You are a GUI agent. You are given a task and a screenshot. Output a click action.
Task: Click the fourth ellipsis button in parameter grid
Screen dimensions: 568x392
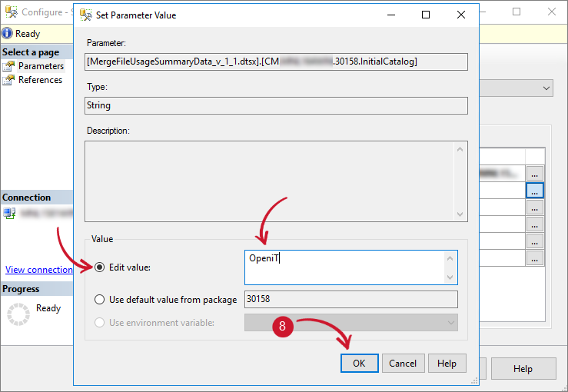pyautogui.click(x=535, y=224)
